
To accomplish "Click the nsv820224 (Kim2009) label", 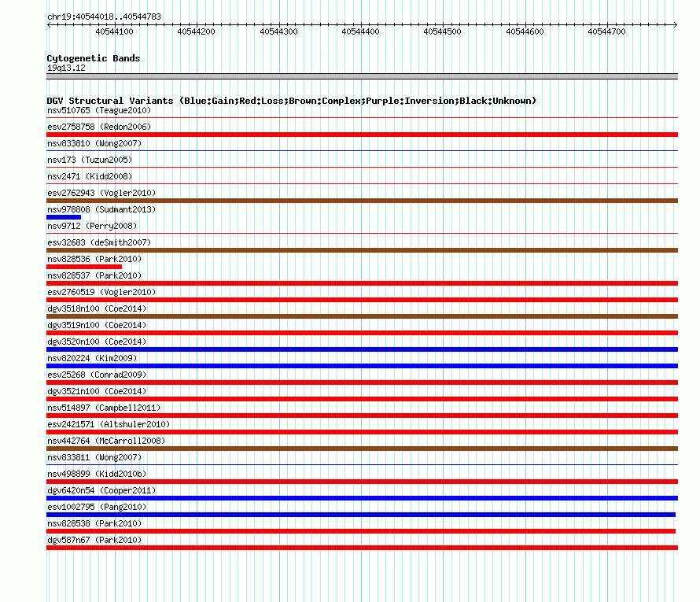I will (x=92, y=358).
